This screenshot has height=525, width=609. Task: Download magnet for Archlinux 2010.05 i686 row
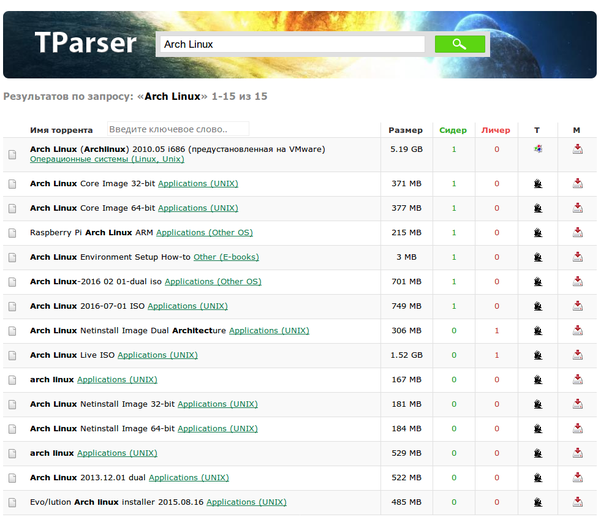578,149
